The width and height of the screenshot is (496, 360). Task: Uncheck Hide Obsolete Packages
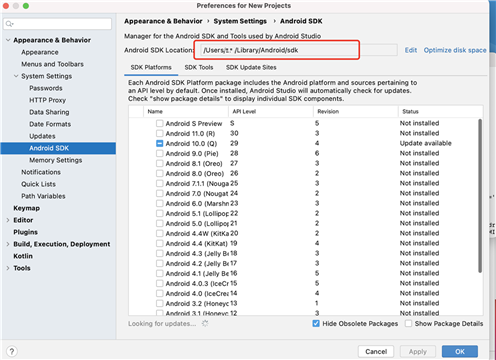316,323
